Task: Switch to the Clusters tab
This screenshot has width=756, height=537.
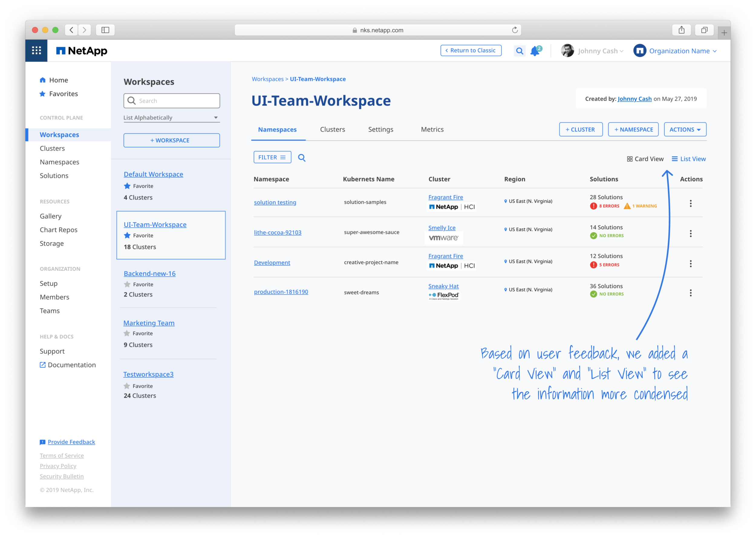Action: point(332,129)
